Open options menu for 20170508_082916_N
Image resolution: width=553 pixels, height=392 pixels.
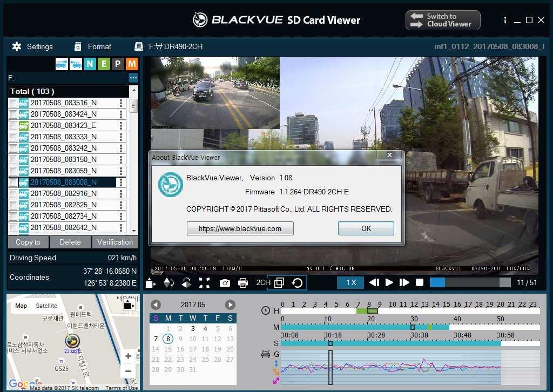121,193
